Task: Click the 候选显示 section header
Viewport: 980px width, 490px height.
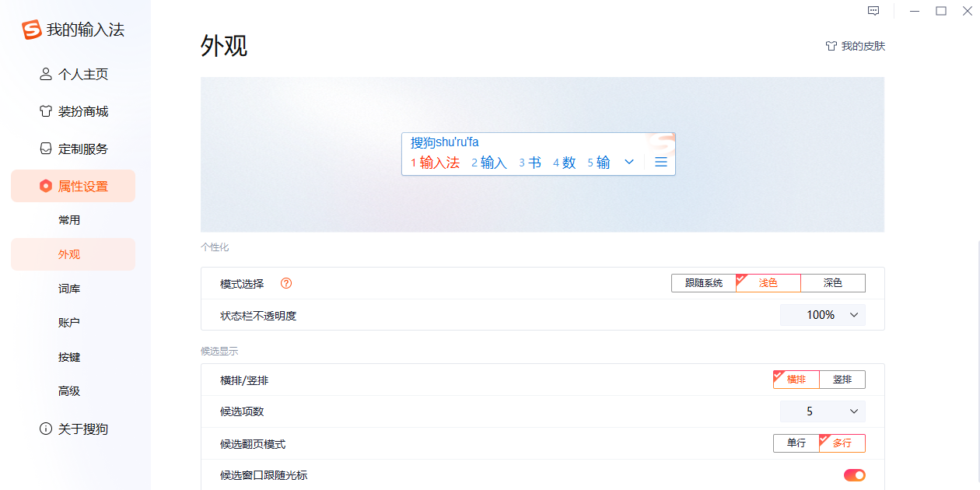Action: click(x=219, y=352)
